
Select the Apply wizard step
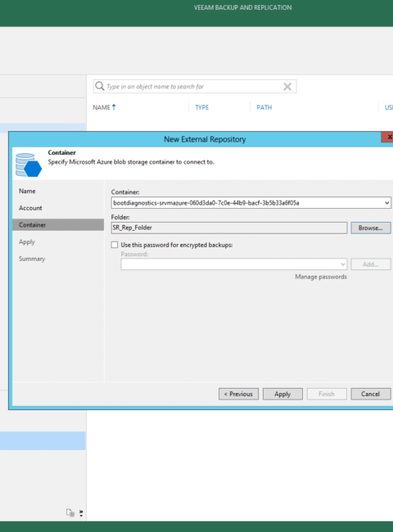point(27,242)
